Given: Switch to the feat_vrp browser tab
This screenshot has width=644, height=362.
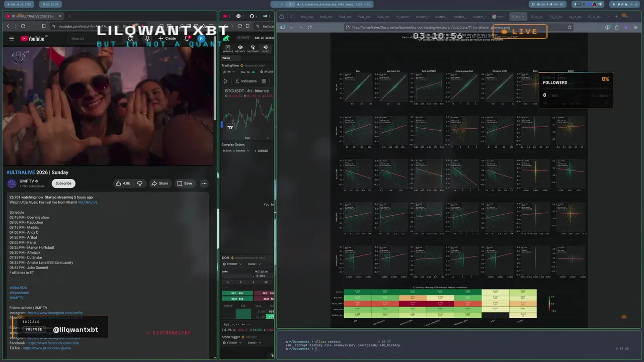Looking at the screenshot, I should 307,17.
